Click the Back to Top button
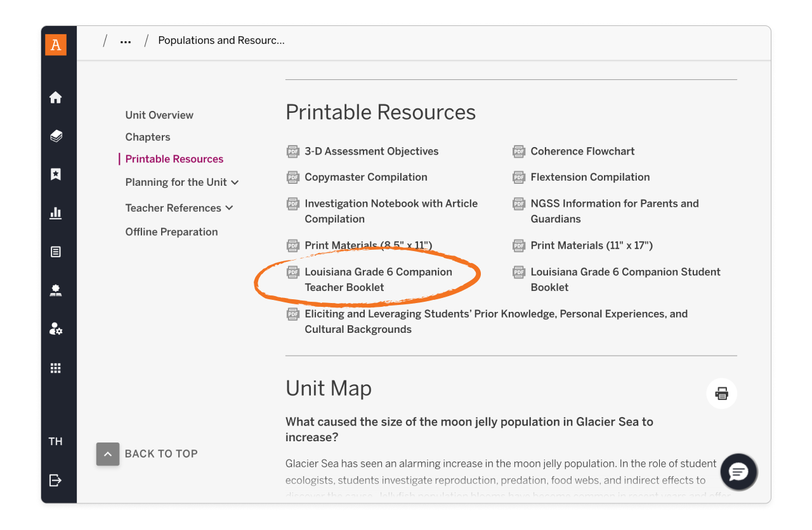Image resolution: width=812 pixels, height=530 pixels. tap(147, 454)
